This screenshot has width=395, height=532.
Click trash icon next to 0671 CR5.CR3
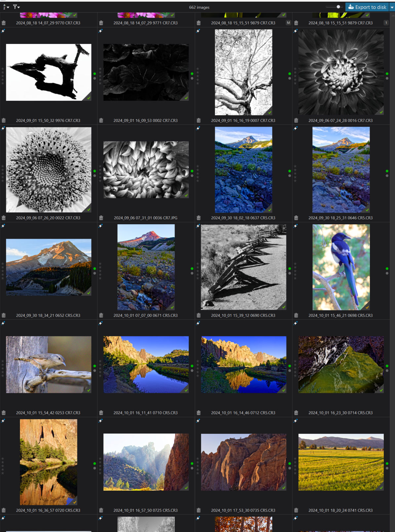(101, 316)
